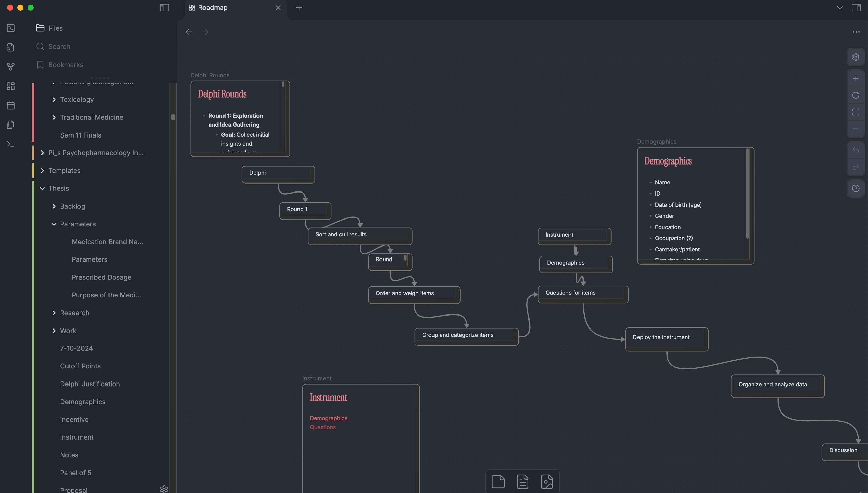Image resolution: width=868 pixels, height=493 pixels.
Task: Expand the Toxicology folder
Action: (x=54, y=100)
